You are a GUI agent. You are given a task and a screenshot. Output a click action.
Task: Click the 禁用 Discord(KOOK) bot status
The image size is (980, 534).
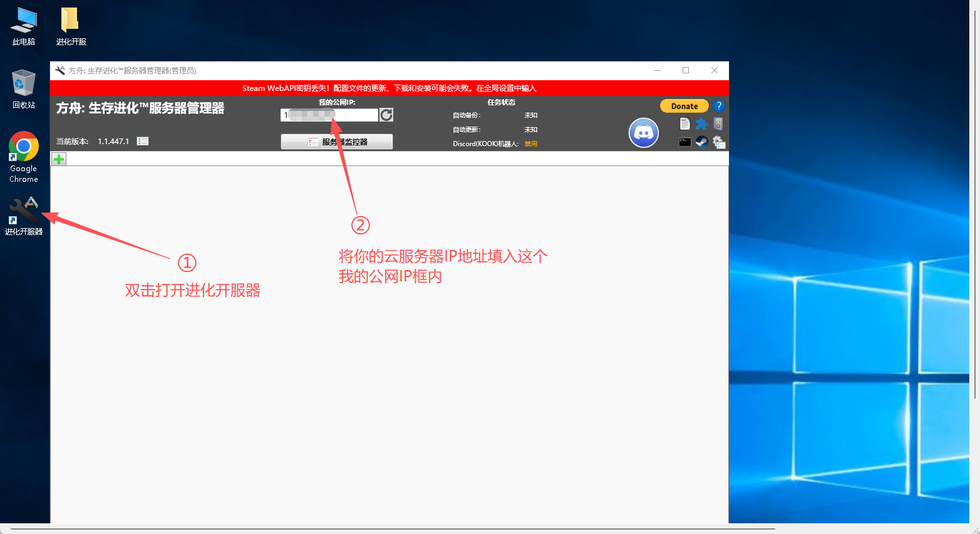[x=531, y=144]
